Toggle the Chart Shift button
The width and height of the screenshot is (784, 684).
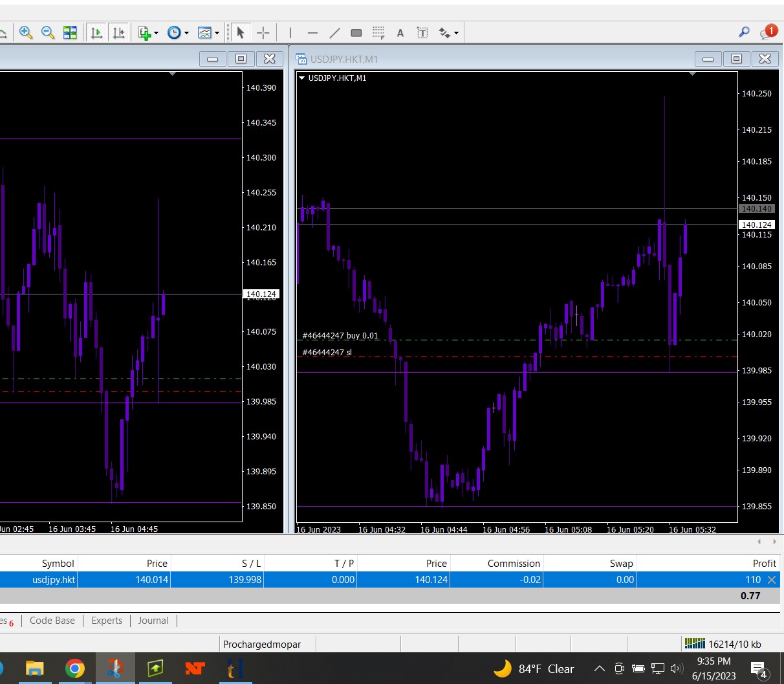(119, 32)
